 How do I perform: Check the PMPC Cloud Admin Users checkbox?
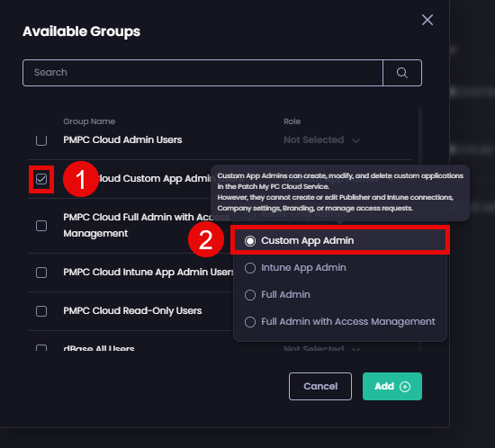tap(41, 140)
